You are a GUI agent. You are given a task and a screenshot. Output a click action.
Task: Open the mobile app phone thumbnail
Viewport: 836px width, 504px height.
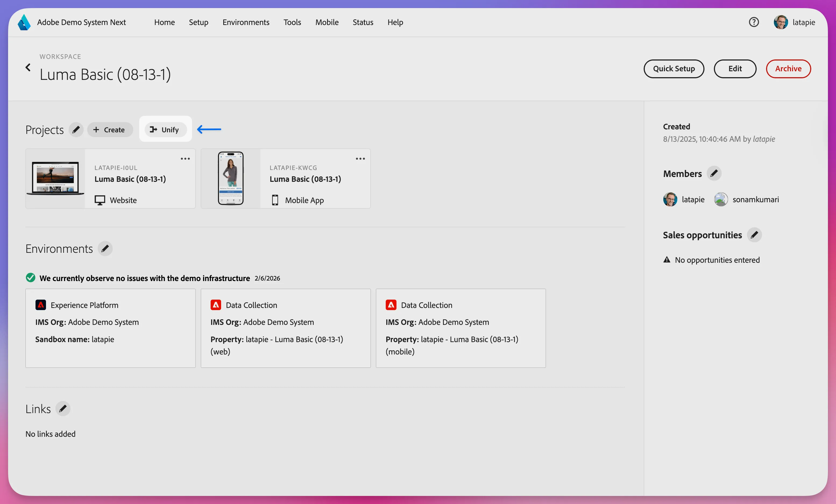click(231, 178)
